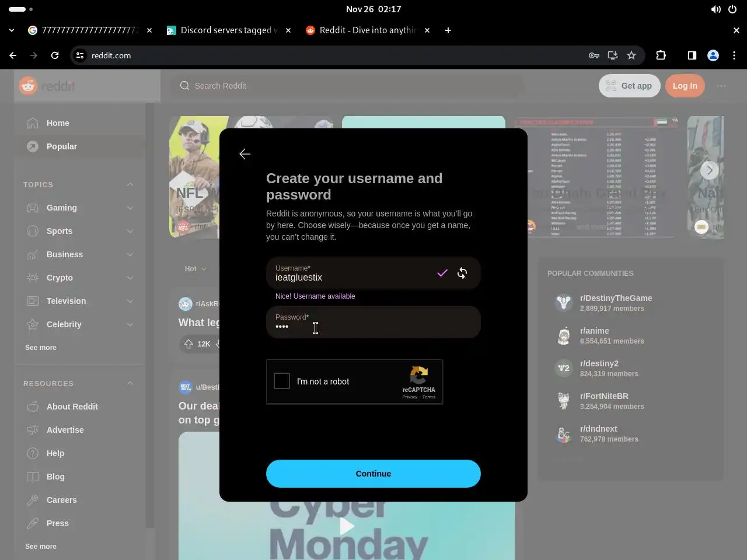Image resolution: width=747 pixels, height=560 pixels.
Task: Switch to the 7777777 Google tab
Action: [x=90, y=30]
